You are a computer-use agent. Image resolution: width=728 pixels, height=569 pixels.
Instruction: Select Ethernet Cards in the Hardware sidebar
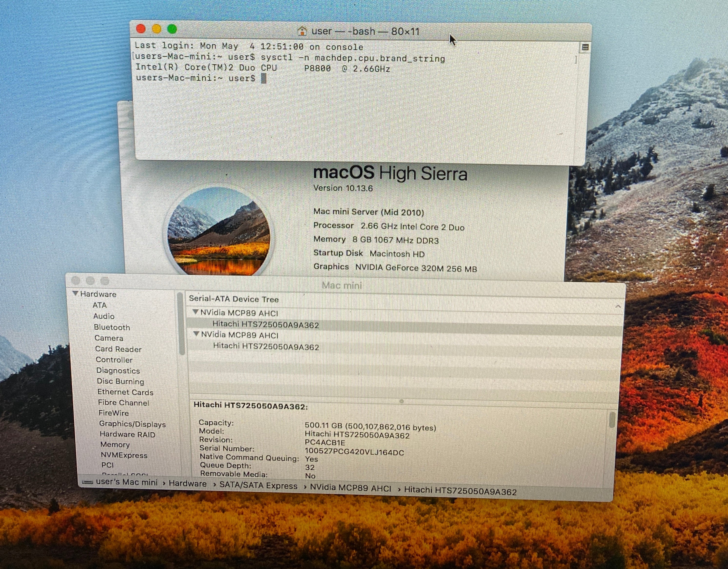click(126, 392)
